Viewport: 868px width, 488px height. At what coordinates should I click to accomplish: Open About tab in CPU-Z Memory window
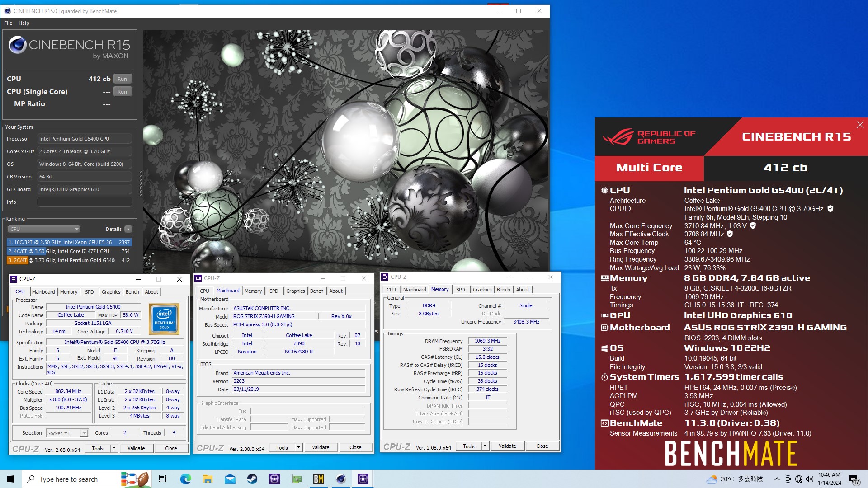click(523, 290)
